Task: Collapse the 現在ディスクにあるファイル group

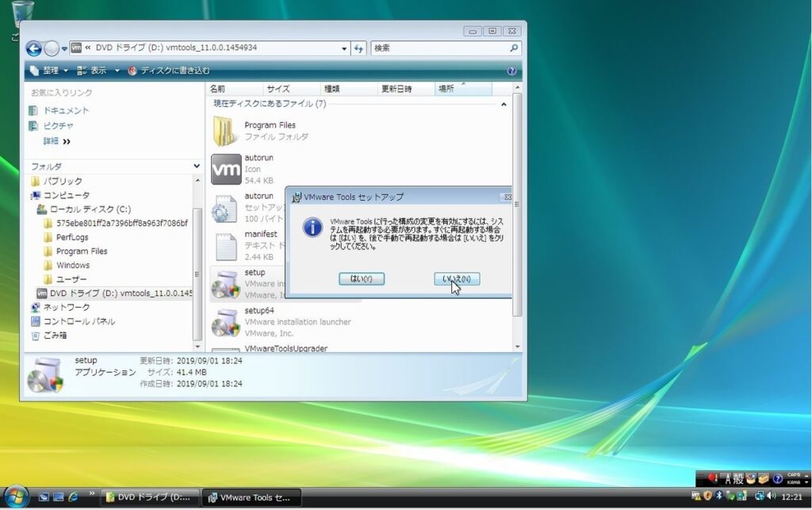Action: [504, 104]
